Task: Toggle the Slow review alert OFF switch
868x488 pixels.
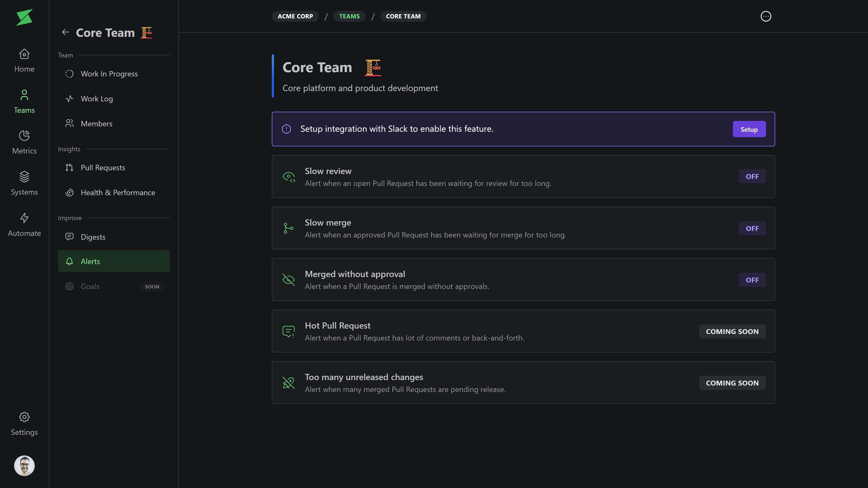Action: [752, 176]
